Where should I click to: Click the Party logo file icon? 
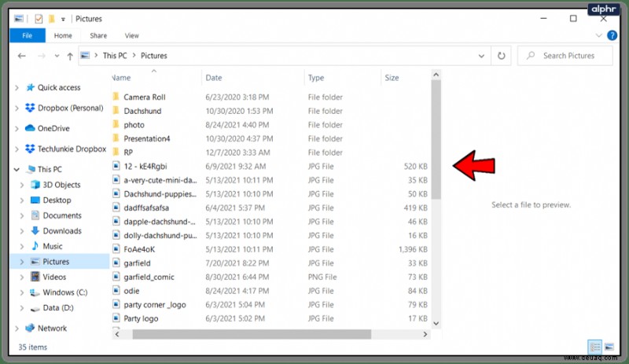[x=116, y=318]
